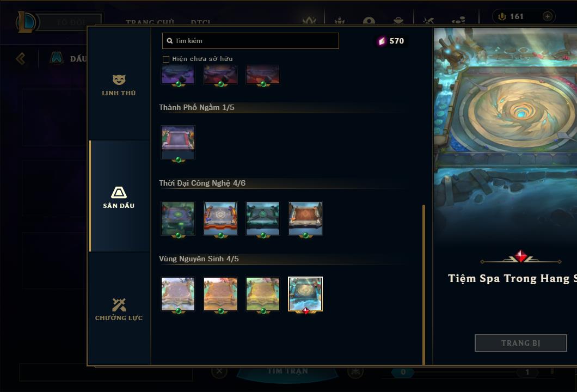Viewport: 577px width, 392px height.
Task: Click the red gem rarity icon
Action: [x=520, y=256]
